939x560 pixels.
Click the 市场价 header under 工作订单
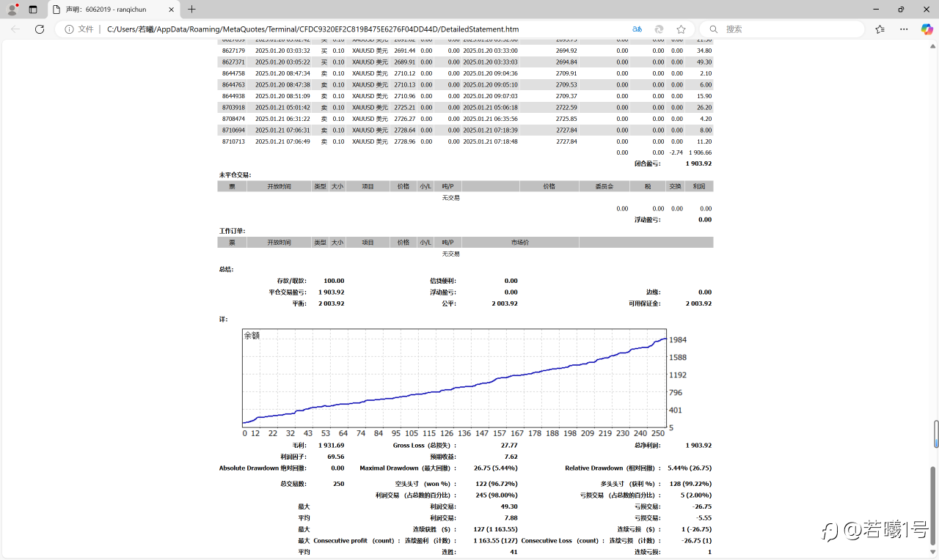click(x=519, y=243)
